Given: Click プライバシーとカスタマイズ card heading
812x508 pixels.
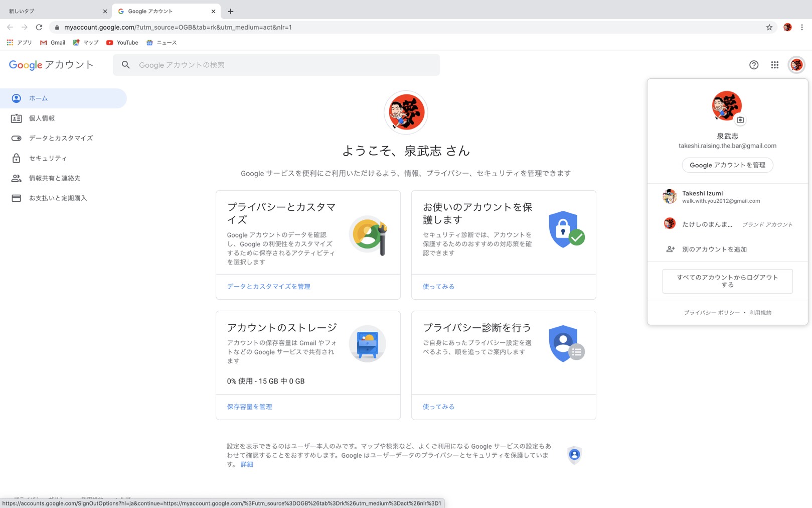Looking at the screenshot, I should tap(281, 213).
